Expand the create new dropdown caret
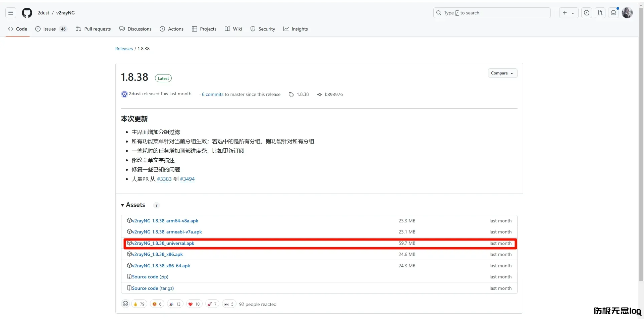 click(573, 13)
